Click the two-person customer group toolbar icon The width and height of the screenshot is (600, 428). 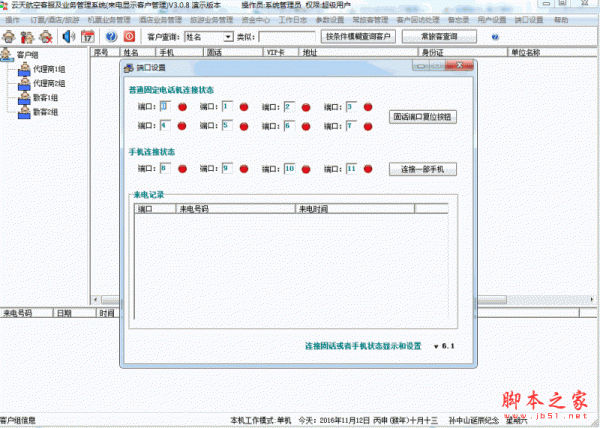click(27, 37)
